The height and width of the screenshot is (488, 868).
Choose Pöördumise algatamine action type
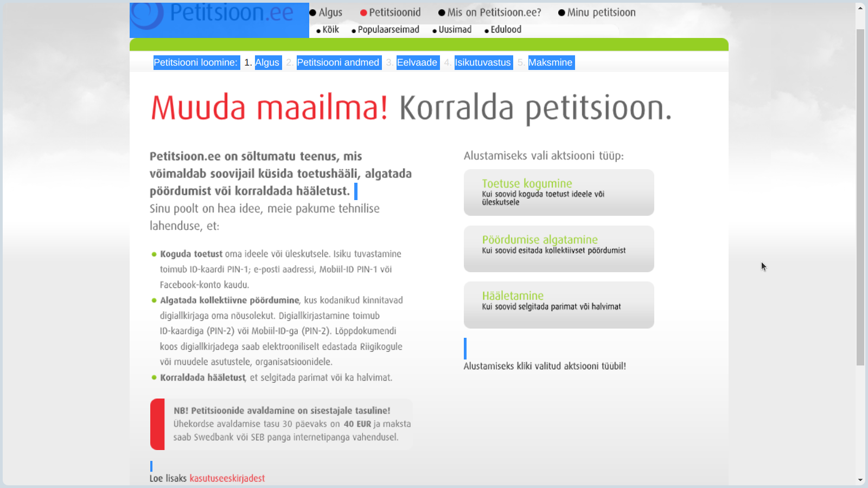[x=559, y=249]
